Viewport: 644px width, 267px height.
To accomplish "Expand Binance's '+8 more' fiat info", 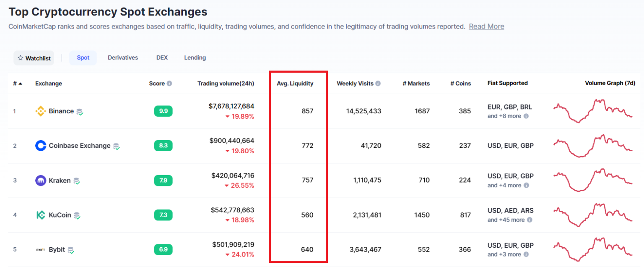I will click(526, 116).
